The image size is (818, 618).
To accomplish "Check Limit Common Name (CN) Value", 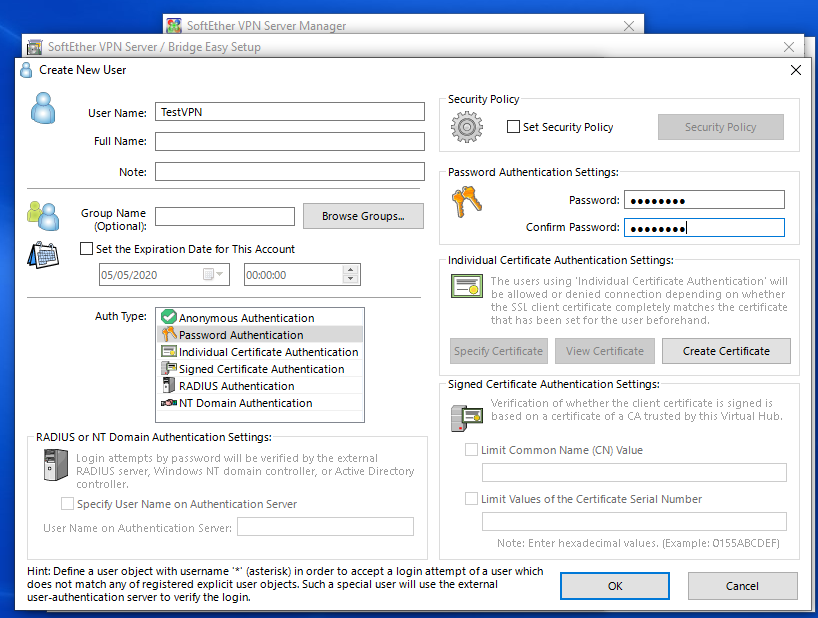I will tap(471, 450).
